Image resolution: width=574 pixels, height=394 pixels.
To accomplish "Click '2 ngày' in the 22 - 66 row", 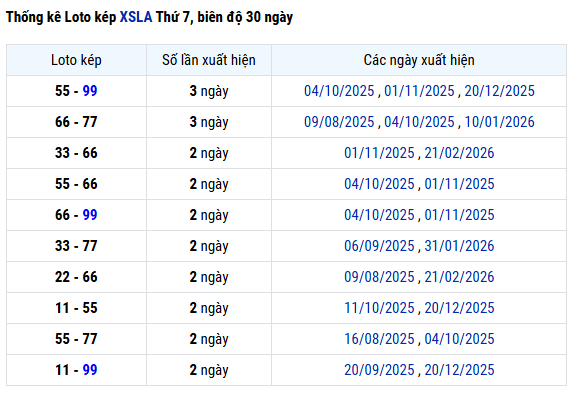I will 209,278.
